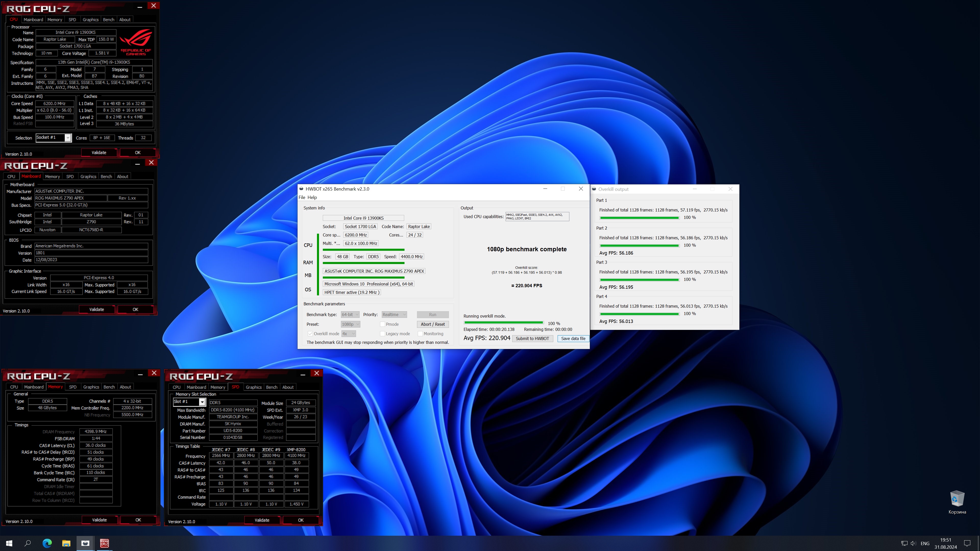Click OK in the CPU-Z SPD window
The height and width of the screenshot is (551, 980).
[301, 520]
